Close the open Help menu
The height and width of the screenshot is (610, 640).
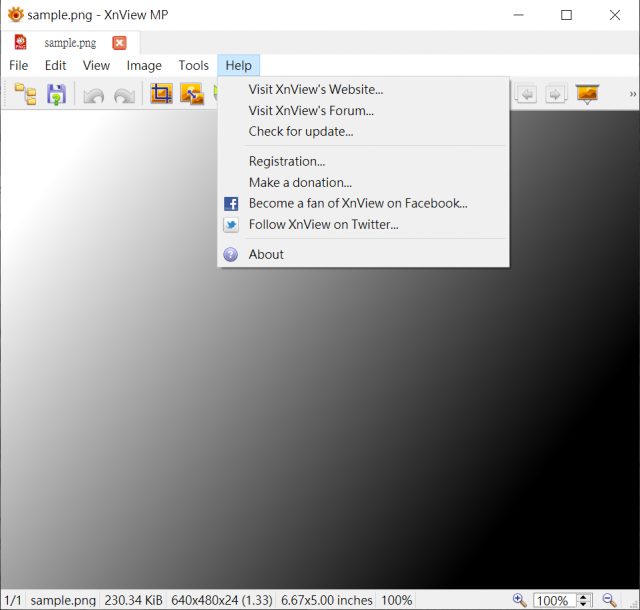click(238, 65)
